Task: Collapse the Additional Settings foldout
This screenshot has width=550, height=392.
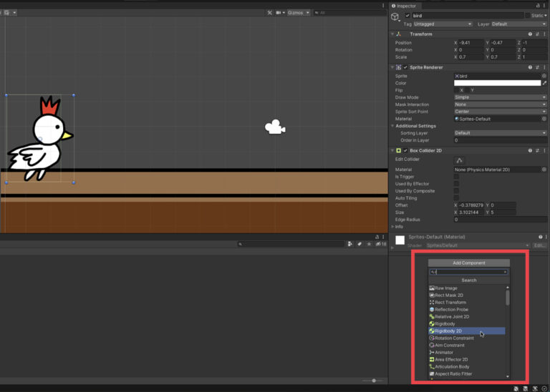Action: point(393,126)
